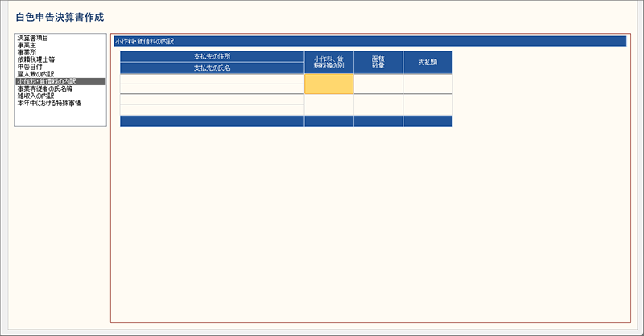The image size is (644, 336).
Task: Click first row 面積数量 cell
Action: point(378,84)
